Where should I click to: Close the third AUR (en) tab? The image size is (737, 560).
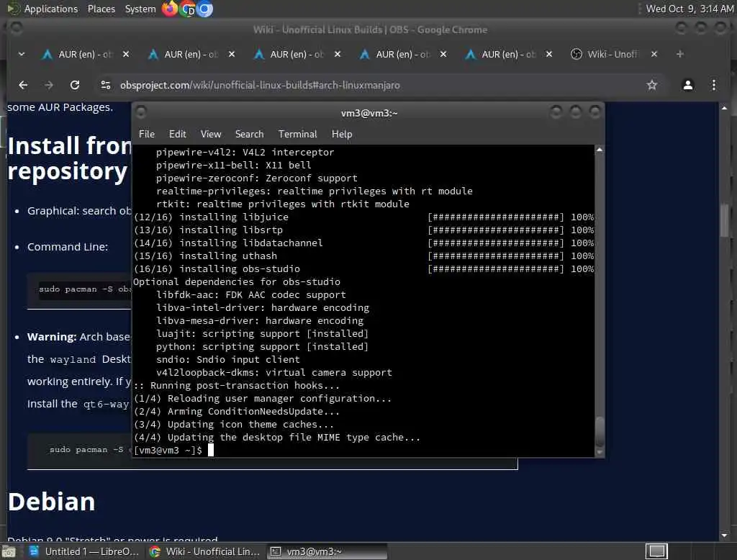coord(338,54)
